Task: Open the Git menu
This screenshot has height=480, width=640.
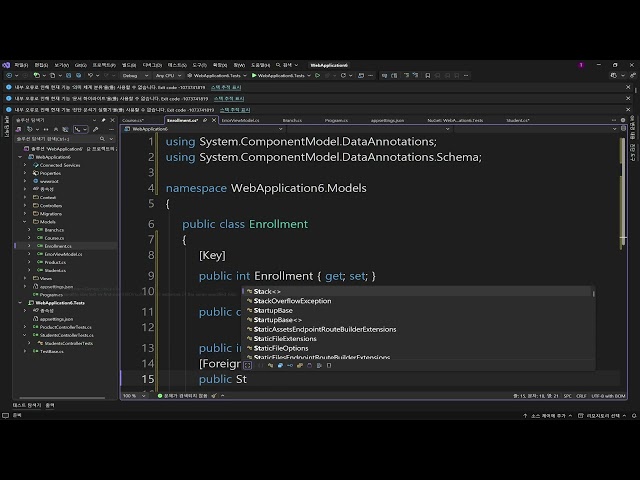Action: coord(80,65)
